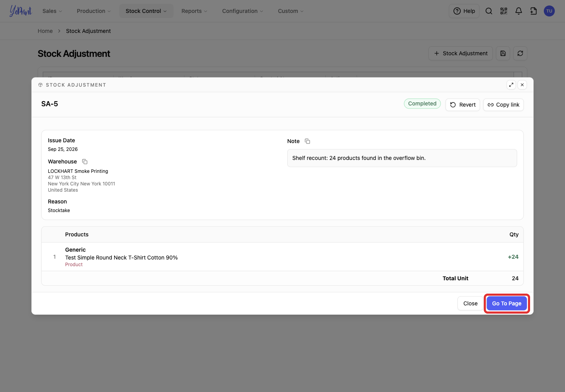
Task: Click the Close button in dialog footer
Action: (x=470, y=303)
